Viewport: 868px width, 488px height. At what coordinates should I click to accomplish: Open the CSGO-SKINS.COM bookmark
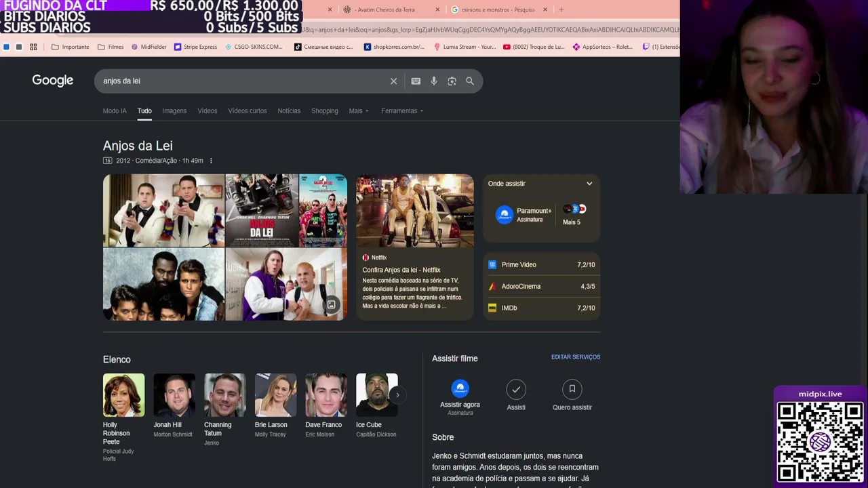click(x=254, y=47)
